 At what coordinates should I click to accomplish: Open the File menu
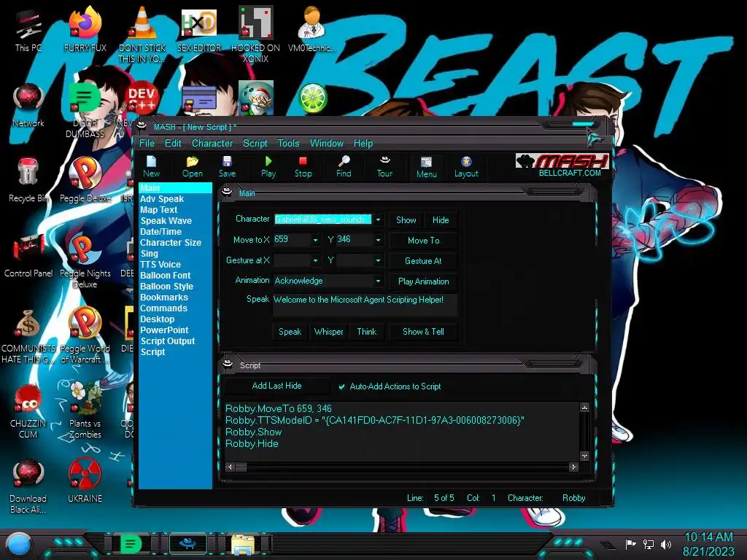coord(147,144)
